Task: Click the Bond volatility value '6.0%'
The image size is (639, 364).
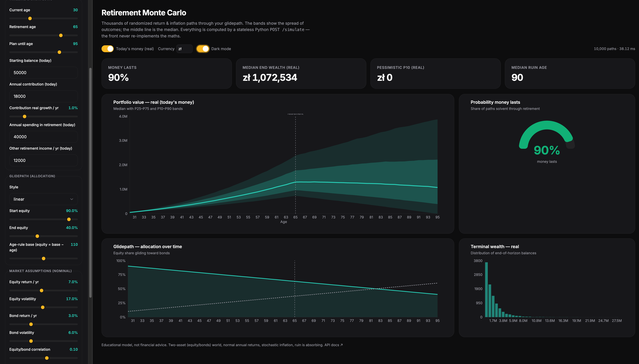Action: (x=73, y=332)
